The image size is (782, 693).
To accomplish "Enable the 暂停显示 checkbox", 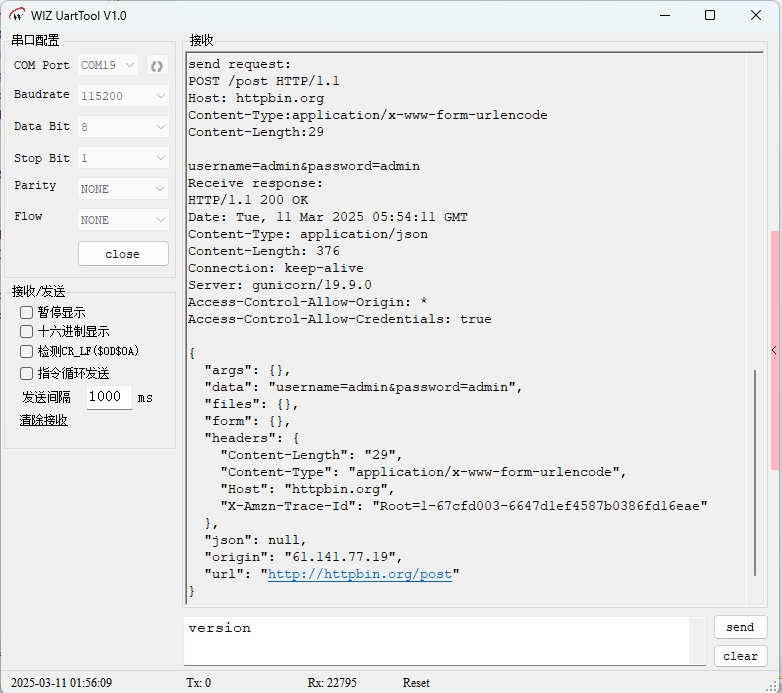I will (27, 312).
